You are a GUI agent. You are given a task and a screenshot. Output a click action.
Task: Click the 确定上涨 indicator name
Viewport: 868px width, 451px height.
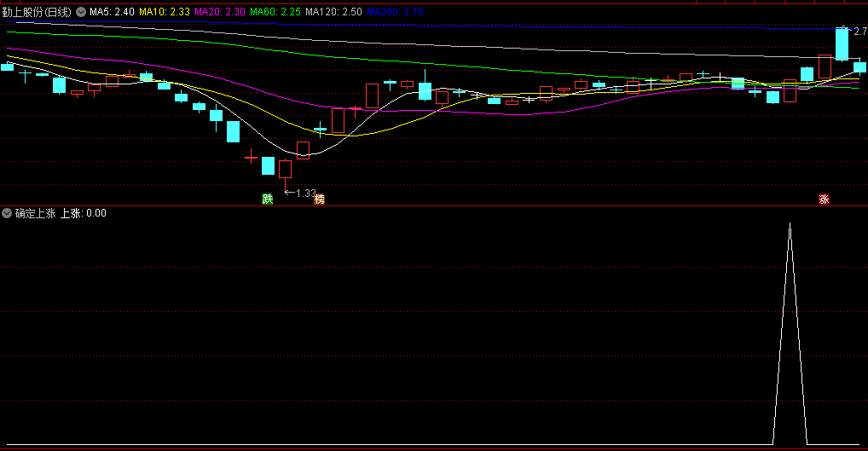coord(36,213)
